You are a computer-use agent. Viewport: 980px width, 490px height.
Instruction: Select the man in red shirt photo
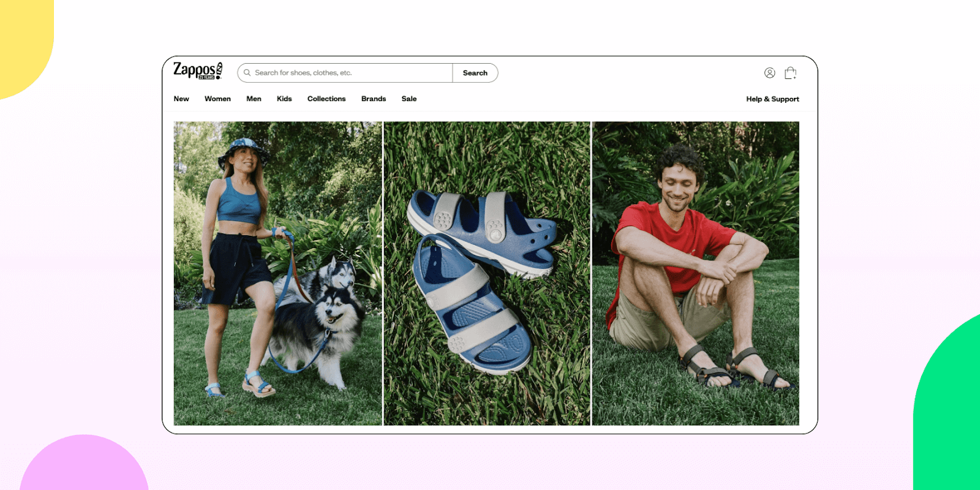[x=696, y=273]
